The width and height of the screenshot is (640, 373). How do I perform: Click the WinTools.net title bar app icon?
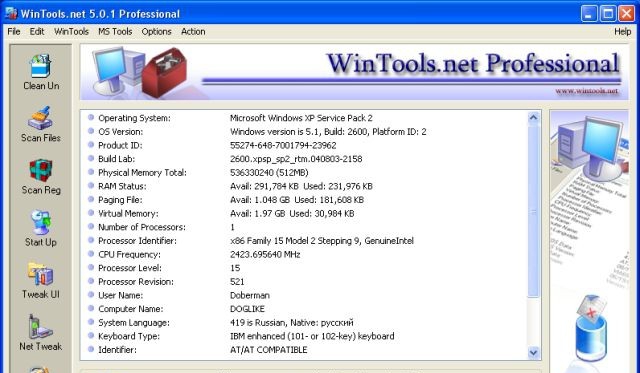(x=11, y=13)
